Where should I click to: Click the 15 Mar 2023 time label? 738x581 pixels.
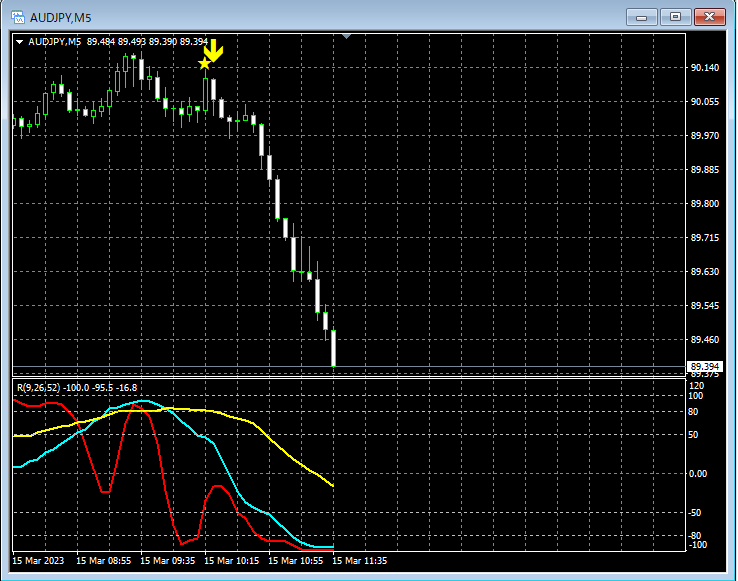tap(38, 561)
